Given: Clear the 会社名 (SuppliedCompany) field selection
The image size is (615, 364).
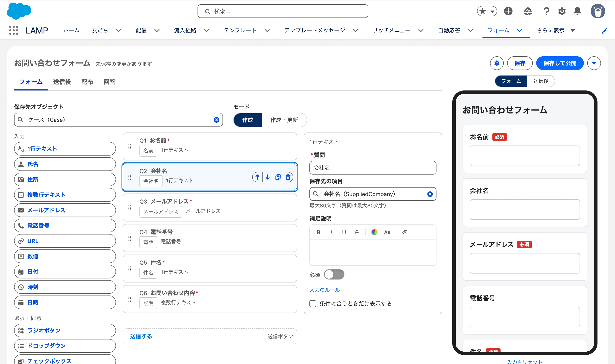Looking at the screenshot, I should (430, 194).
